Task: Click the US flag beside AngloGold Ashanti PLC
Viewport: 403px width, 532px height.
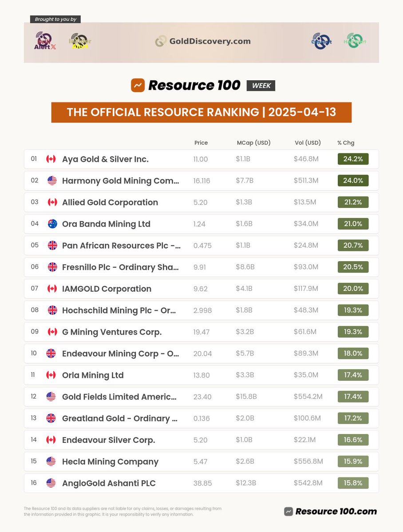Action: [x=51, y=483]
